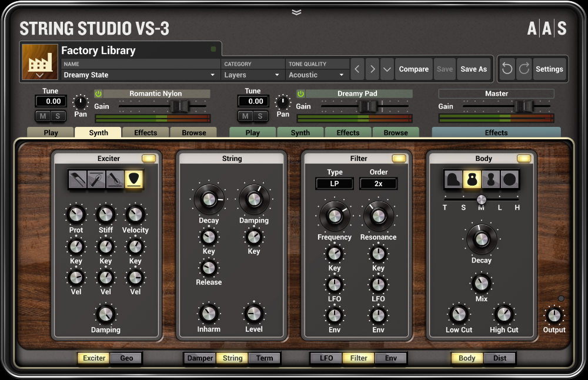Viewport: 588px width, 380px height.
Task: Choose the guitar body type icon
Action: 470,180
